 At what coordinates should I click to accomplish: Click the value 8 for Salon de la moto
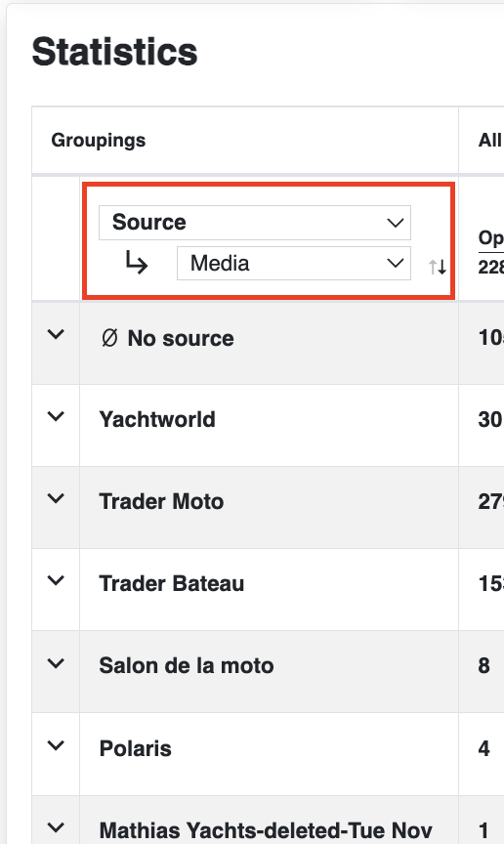pyautogui.click(x=484, y=666)
